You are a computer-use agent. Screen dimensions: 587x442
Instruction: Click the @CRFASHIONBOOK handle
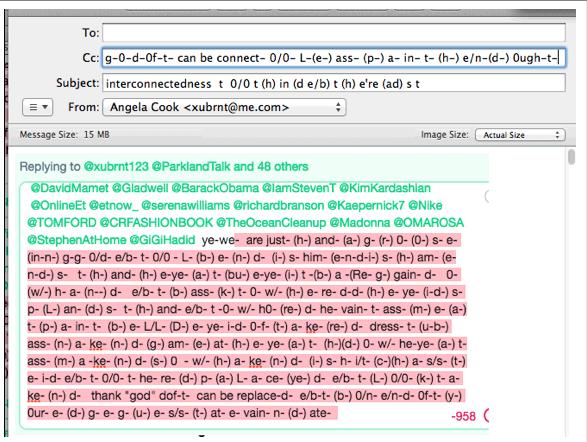(x=156, y=223)
